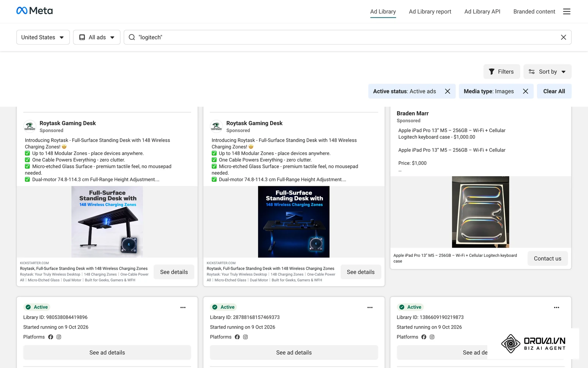Select the Active status badge on ad 28788168157469373
This screenshot has height=368, width=588.
point(223,307)
